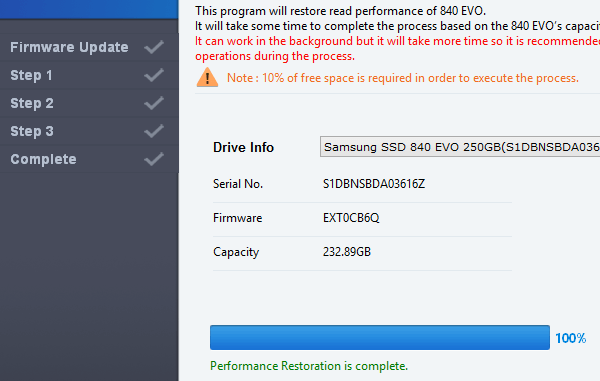Click the Step 2 checkmark icon
600x381 pixels.
(154, 103)
